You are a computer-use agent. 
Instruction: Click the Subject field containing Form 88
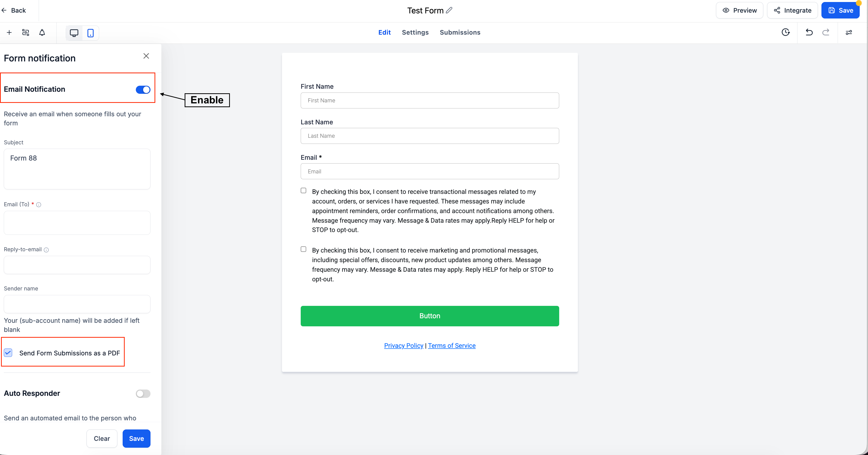77,168
